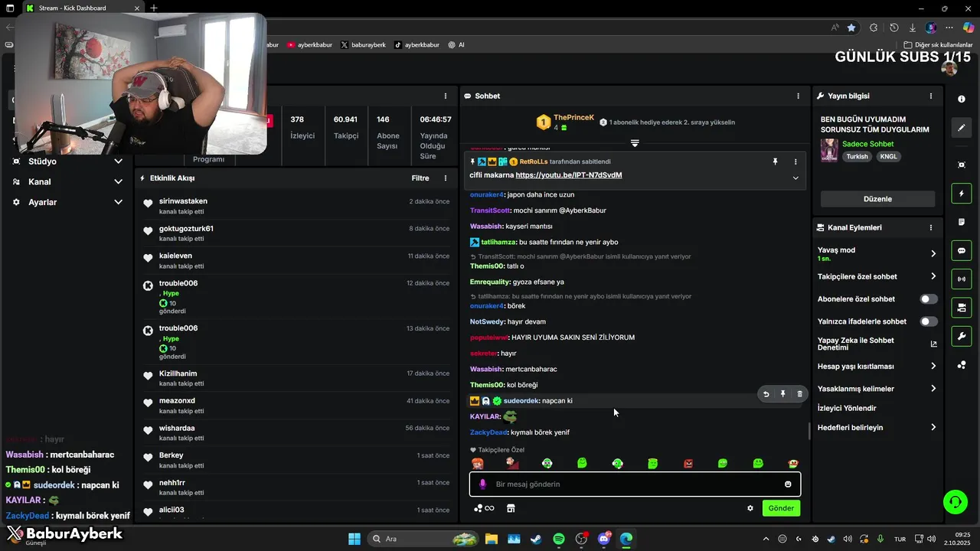Open Hedeflerinizi belirleyin options
980x551 pixels.
point(877,427)
